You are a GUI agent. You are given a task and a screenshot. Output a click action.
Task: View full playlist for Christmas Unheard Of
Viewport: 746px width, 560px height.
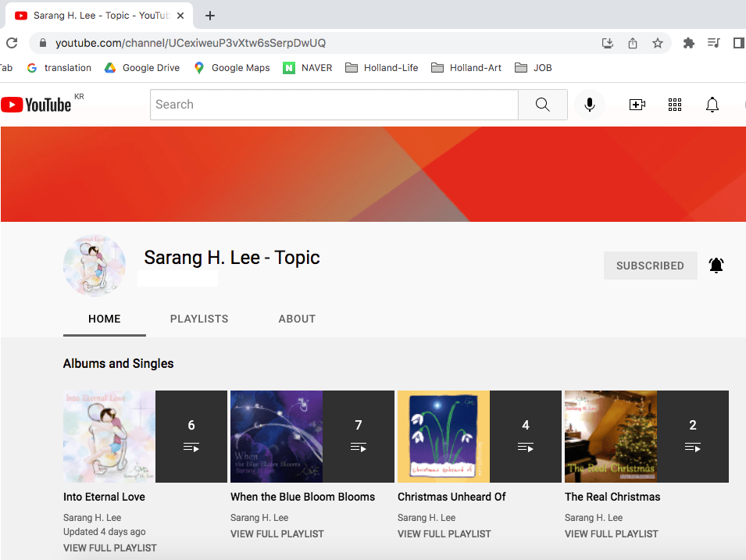tap(444, 534)
